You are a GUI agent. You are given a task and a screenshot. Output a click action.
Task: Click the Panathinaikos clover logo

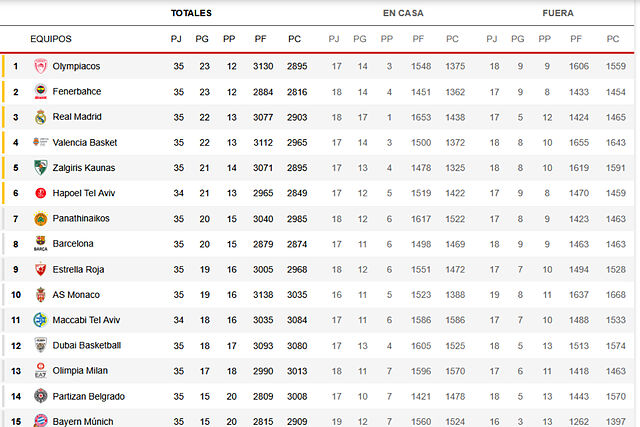click(40, 218)
